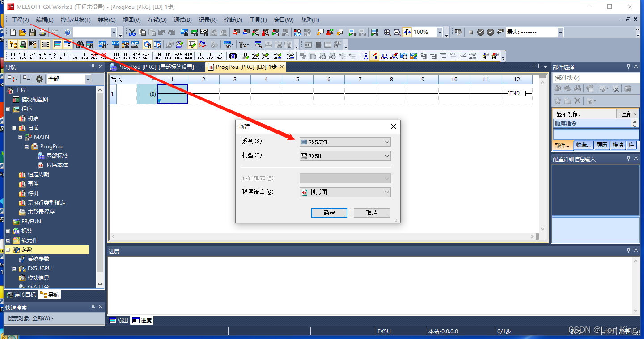This screenshot has height=339, width=644.
Task: Open the 转换(C) menu
Action: pos(106,20)
